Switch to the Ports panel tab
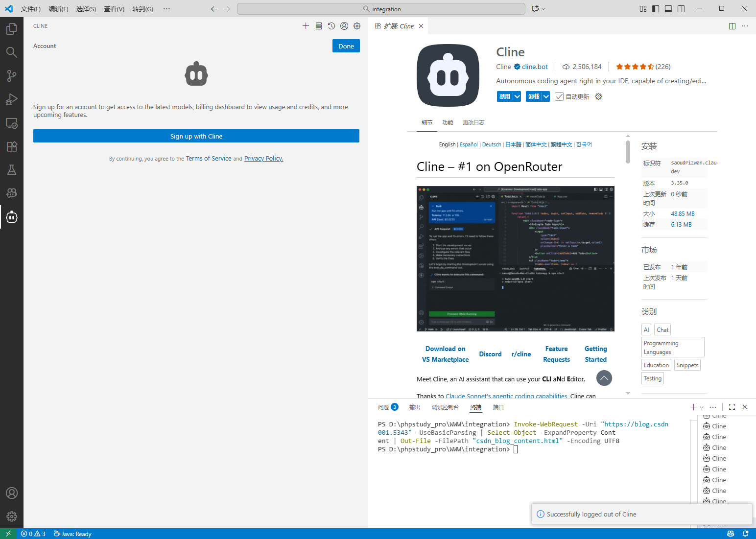The image size is (756, 539). pyautogui.click(x=498, y=407)
